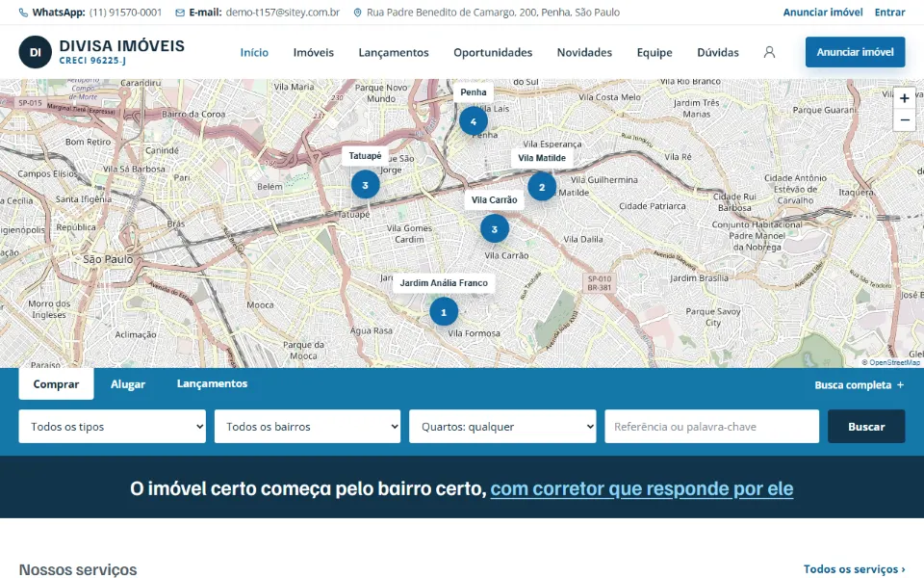Screen dimensions: 924x578
Task: Click the Jardim Anália Franco marker with 1
Action: (444, 312)
